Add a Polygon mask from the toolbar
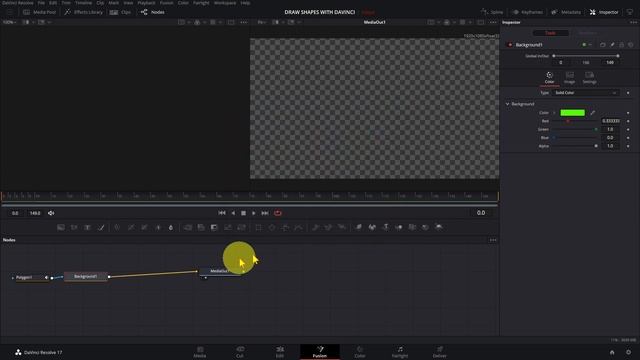 pos(285,227)
